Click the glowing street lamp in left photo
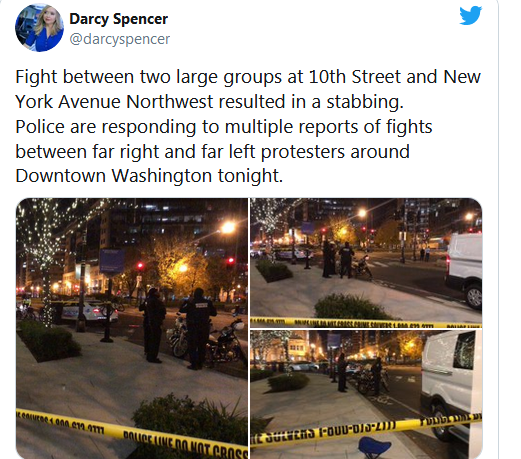The width and height of the screenshot is (521, 459). point(229,227)
